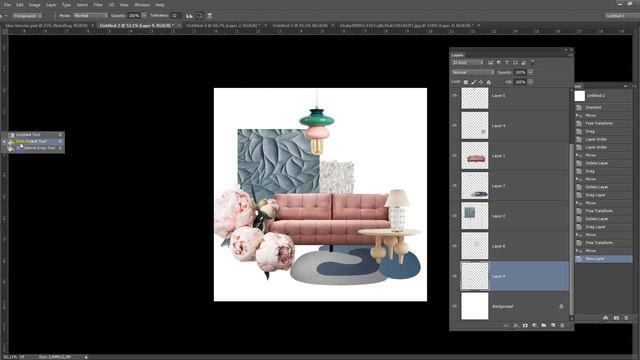Add a layer style with fx icon

click(516, 325)
